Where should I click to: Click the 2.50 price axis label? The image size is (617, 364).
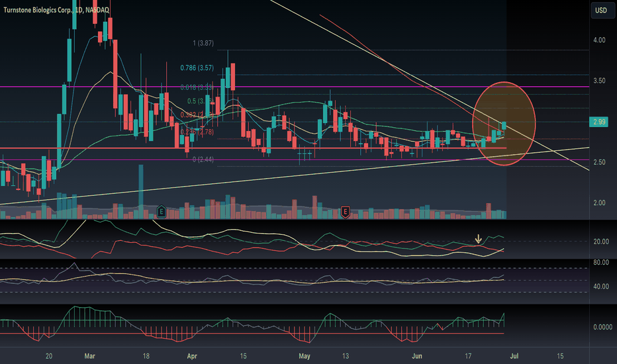click(599, 162)
